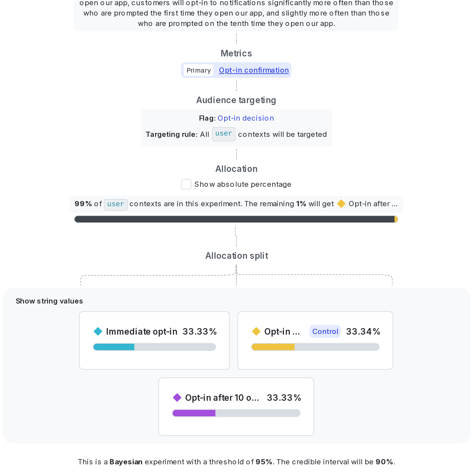Select the Immediate opt-in variation card
The image size is (473, 476).
[x=154, y=340]
